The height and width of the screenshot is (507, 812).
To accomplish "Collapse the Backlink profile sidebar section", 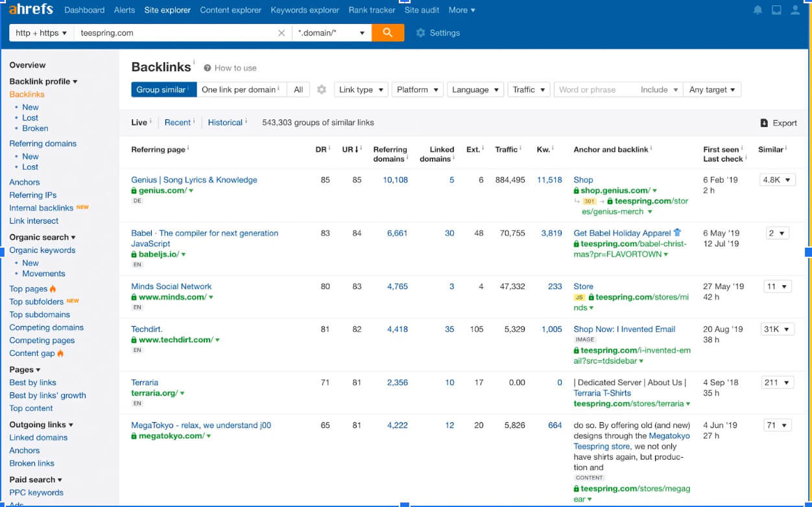I will coord(43,81).
